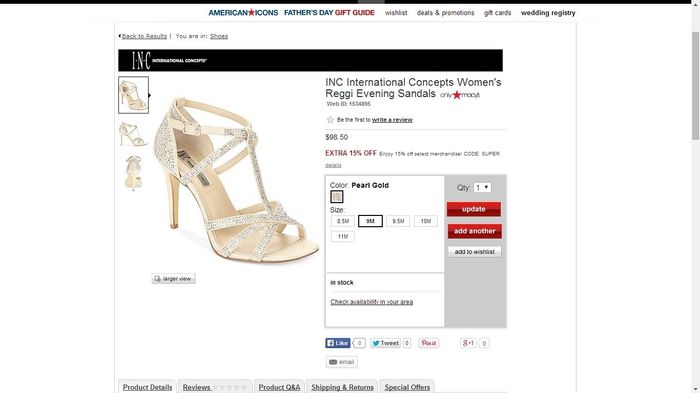Open the American Icons promotion link
The width and height of the screenshot is (700, 393).
(243, 13)
